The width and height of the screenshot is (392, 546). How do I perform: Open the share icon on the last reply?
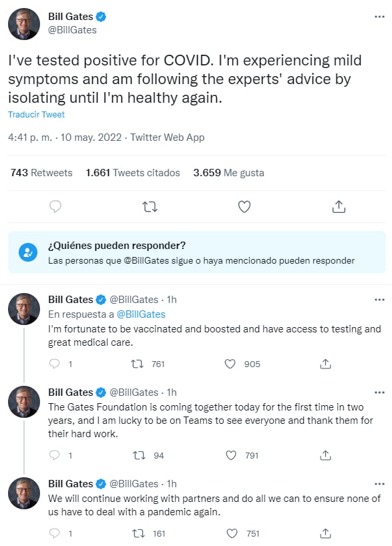(325, 533)
